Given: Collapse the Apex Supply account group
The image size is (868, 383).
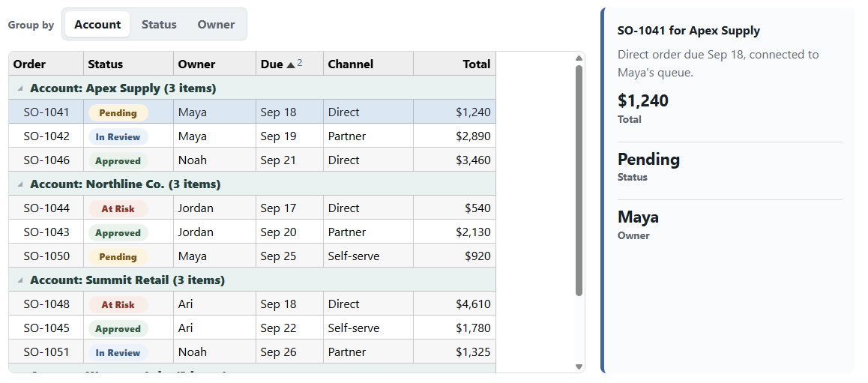Looking at the screenshot, I should point(20,88).
